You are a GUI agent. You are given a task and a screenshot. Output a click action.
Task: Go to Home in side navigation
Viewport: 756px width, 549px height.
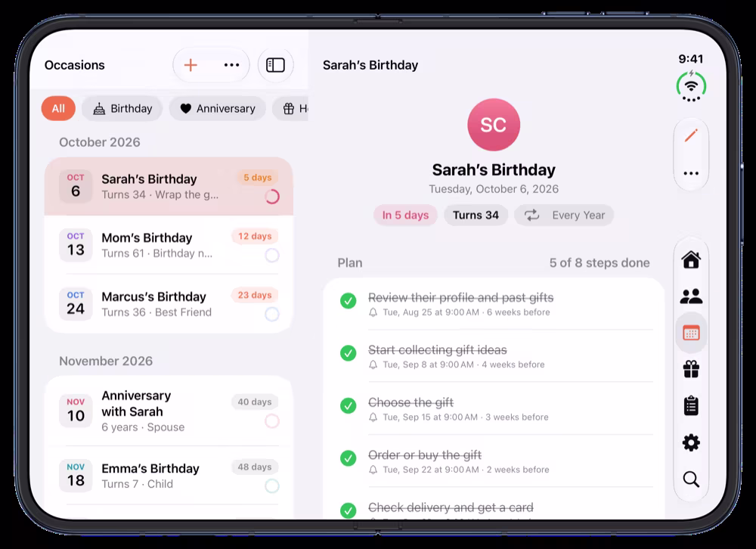pos(691,259)
